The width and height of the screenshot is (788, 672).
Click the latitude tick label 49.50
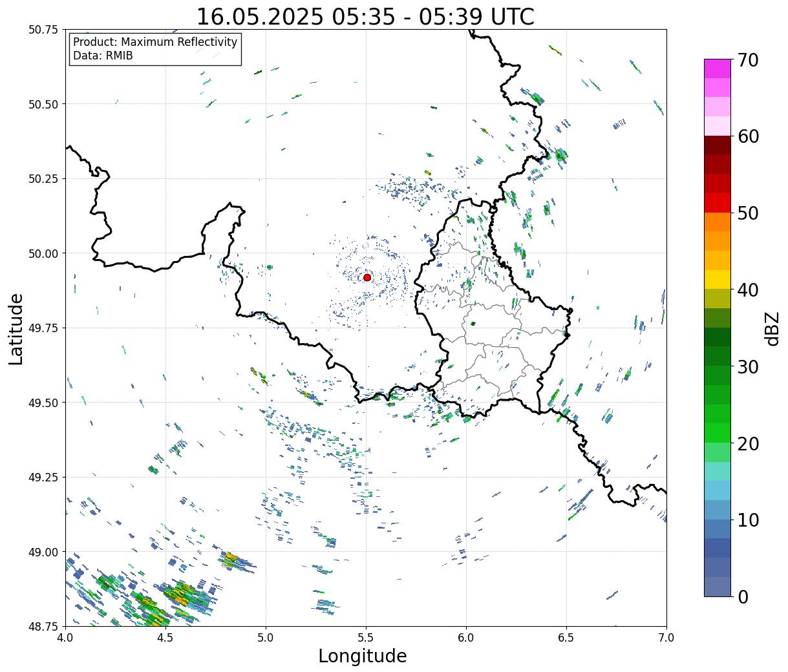(43, 403)
